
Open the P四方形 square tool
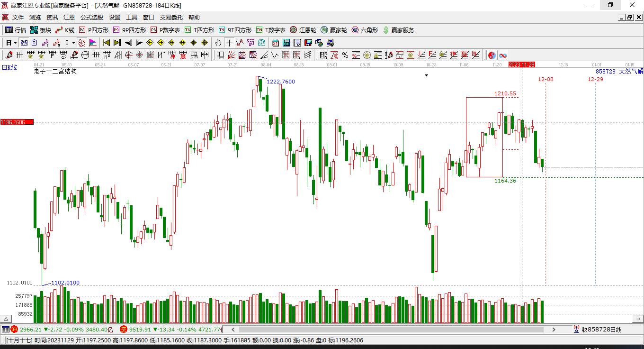(x=93, y=30)
